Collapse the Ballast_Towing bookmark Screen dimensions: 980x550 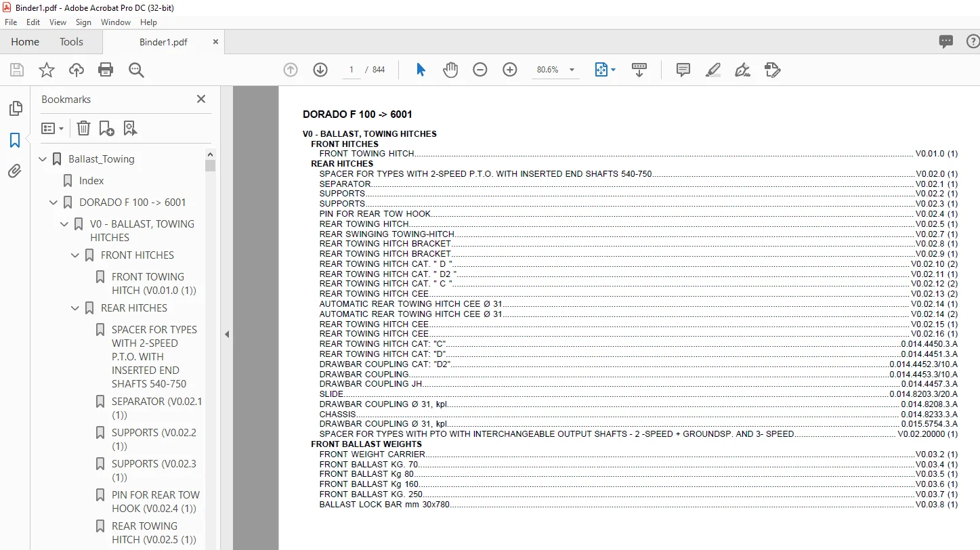[43, 159]
